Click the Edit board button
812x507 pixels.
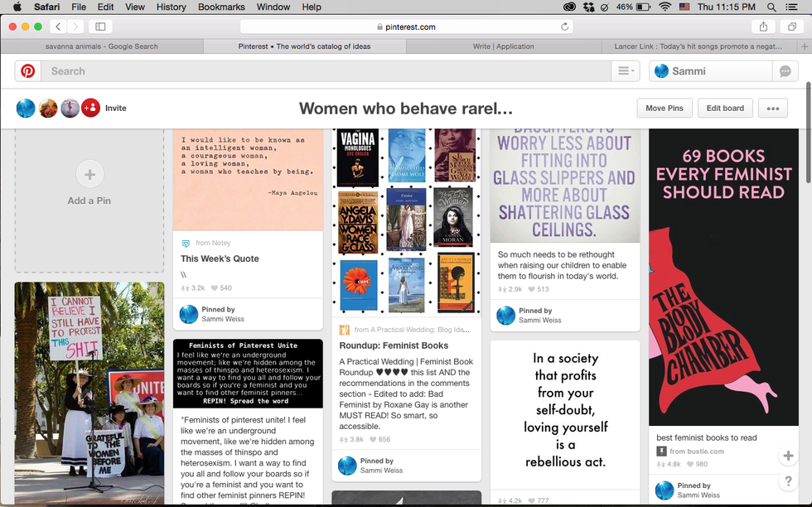[x=725, y=108]
